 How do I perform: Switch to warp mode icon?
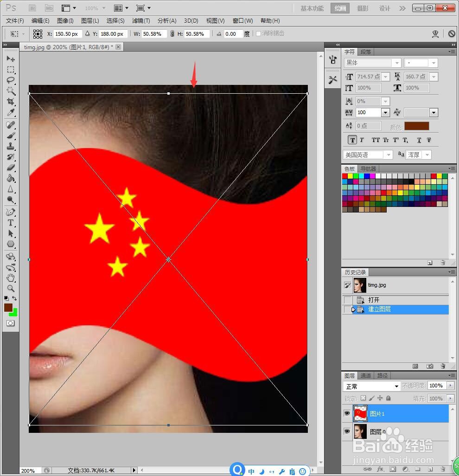tap(435, 34)
